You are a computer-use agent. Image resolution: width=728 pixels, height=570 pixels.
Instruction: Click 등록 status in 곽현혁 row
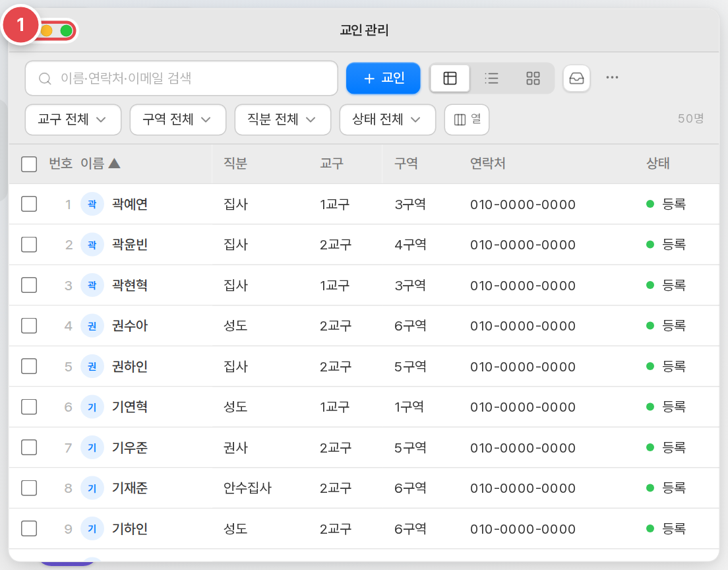(x=666, y=285)
